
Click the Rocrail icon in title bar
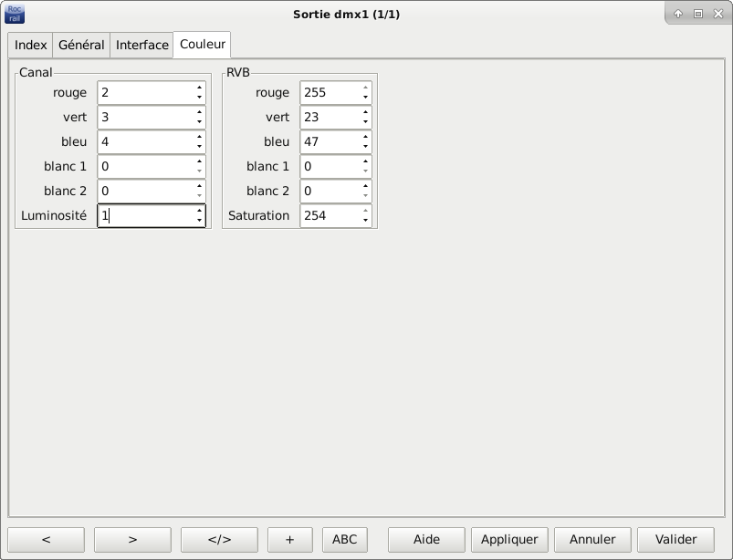(15, 14)
